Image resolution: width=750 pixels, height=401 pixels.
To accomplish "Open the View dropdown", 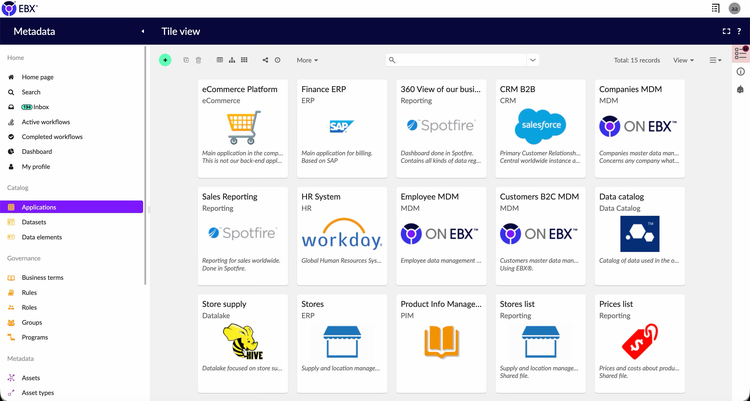I will [684, 60].
